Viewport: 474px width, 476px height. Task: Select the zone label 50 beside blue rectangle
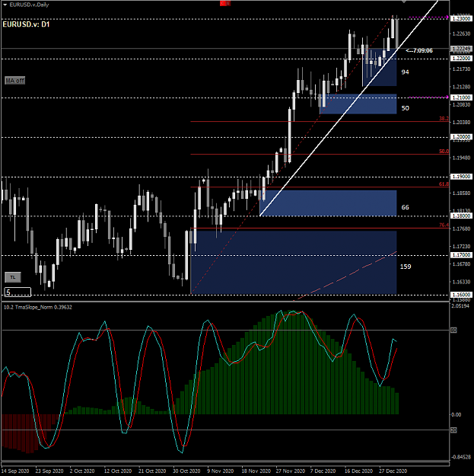pos(406,108)
